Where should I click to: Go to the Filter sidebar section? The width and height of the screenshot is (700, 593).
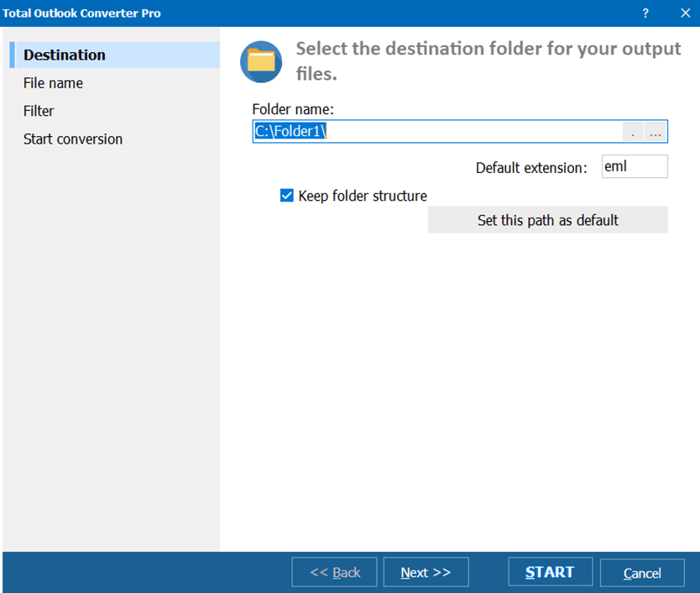[x=39, y=111]
